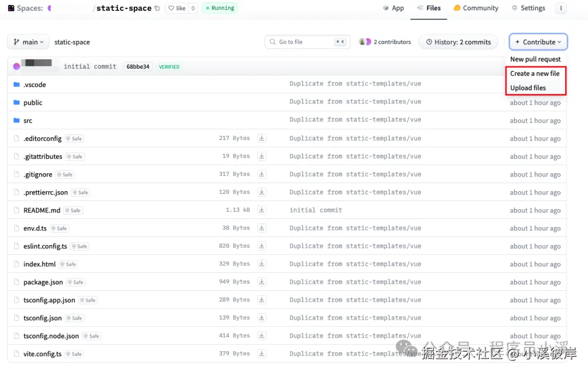The height and width of the screenshot is (372, 588).
Task: Click Safe badge next to index.html
Action: click(68, 264)
